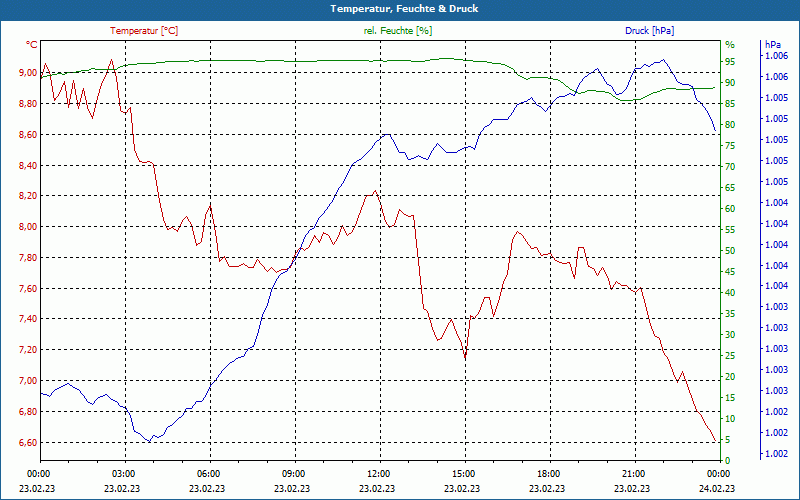The height and width of the screenshot is (500, 800).
Task: Click the 9,00 temperature axis value
Action: tap(28, 72)
